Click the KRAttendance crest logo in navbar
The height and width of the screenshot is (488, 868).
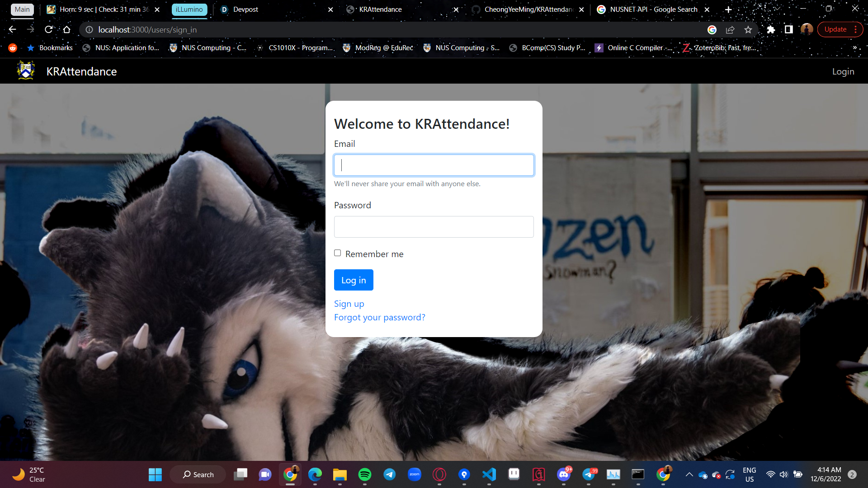pyautogui.click(x=26, y=71)
